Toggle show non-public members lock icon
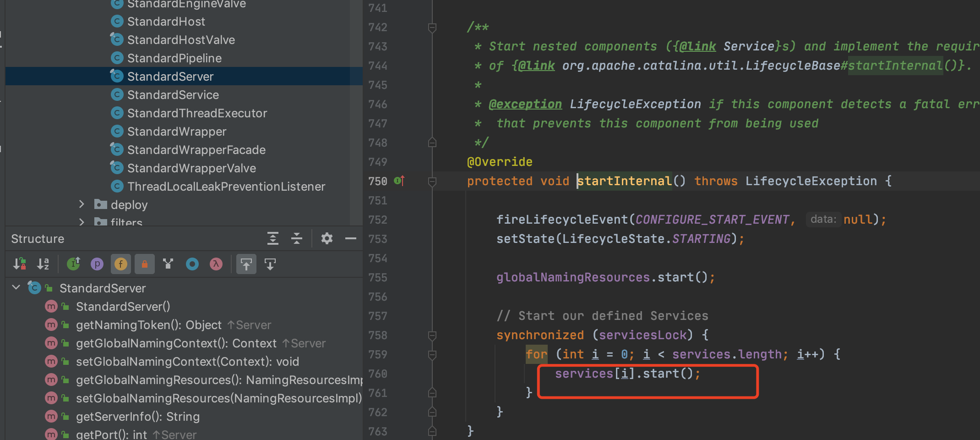The image size is (980, 440). click(145, 264)
